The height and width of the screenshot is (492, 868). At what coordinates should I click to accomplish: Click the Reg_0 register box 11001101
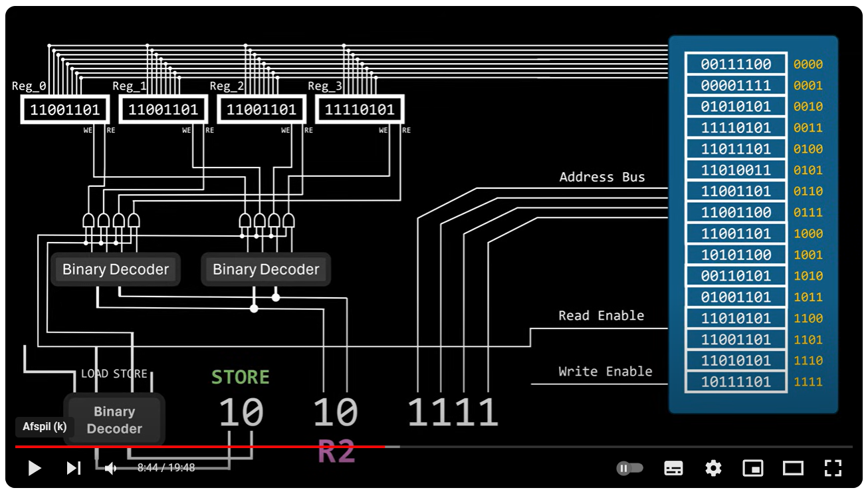click(x=64, y=110)
